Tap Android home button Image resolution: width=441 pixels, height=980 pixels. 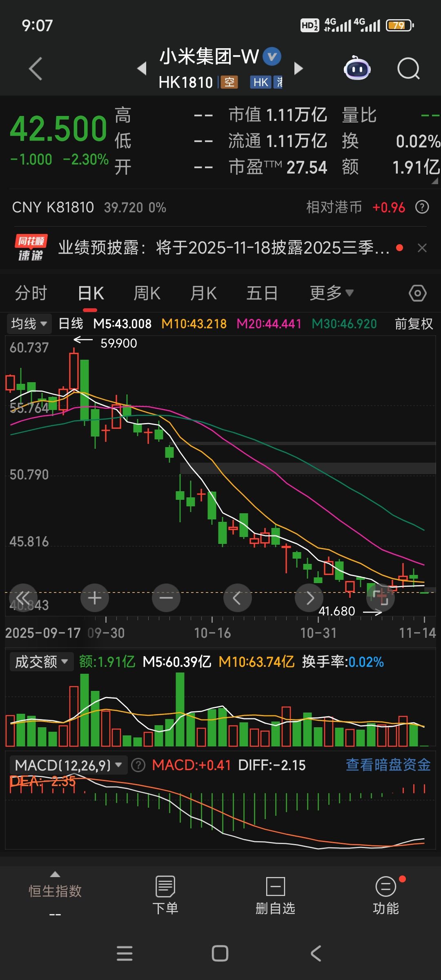coord(220,953)
